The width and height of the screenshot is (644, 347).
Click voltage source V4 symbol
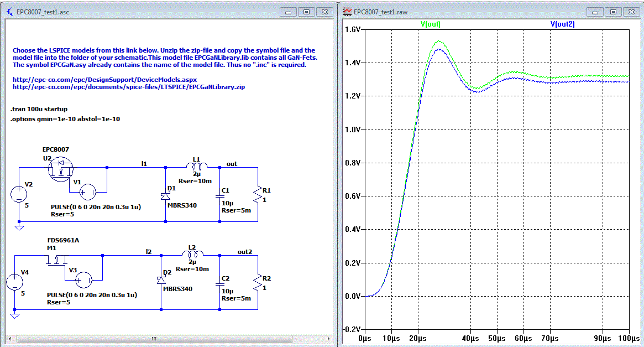coord(15,282)
